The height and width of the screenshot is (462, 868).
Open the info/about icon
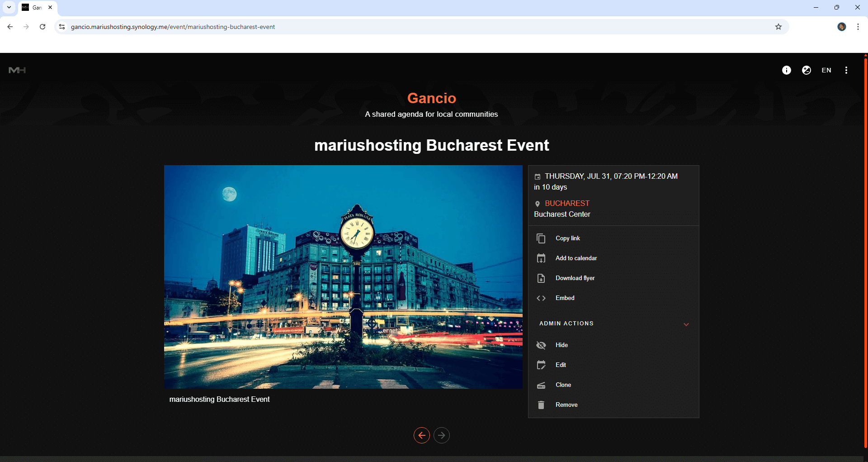[x=787, y=70]
